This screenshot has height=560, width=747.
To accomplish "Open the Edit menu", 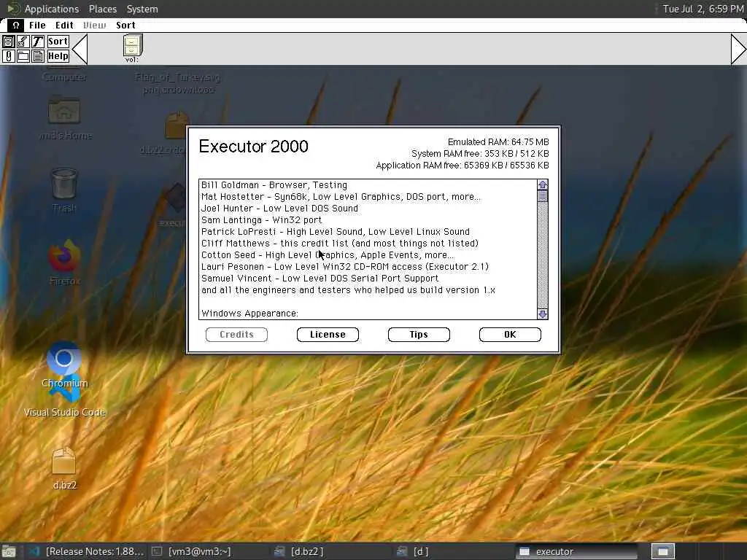I will pyautogui.click(x=64, y=26).
